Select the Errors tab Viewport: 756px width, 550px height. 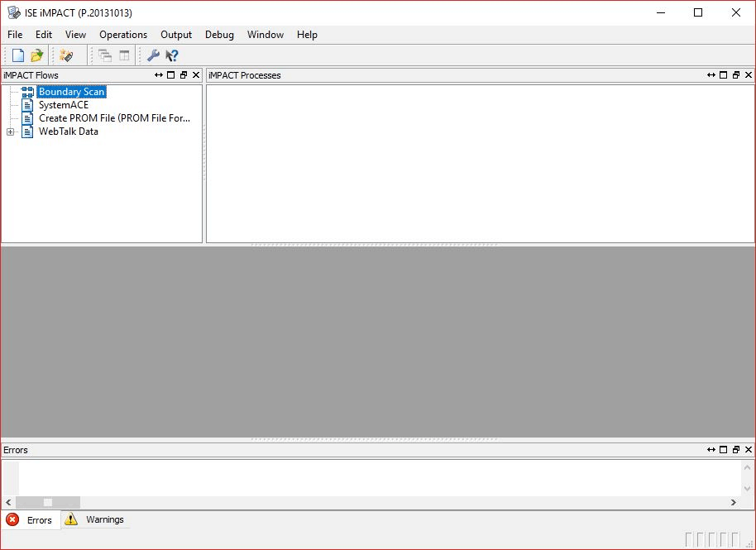(x=30, y=520)
